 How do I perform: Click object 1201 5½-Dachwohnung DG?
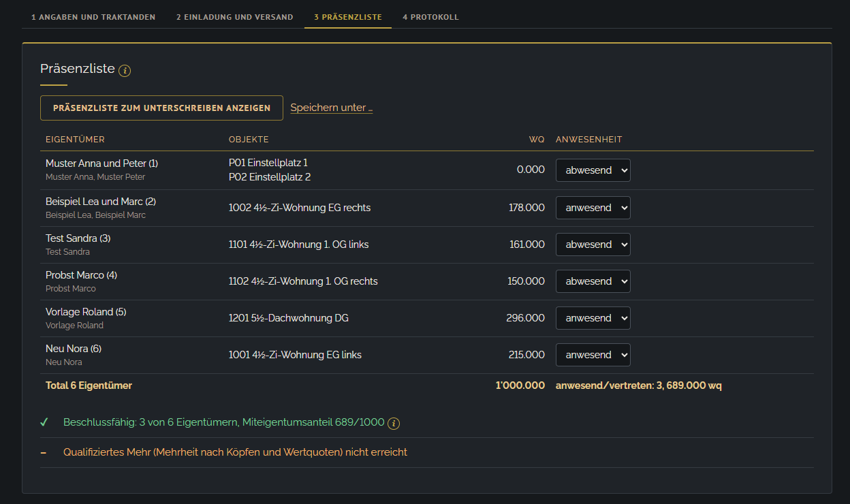point(289,318)
